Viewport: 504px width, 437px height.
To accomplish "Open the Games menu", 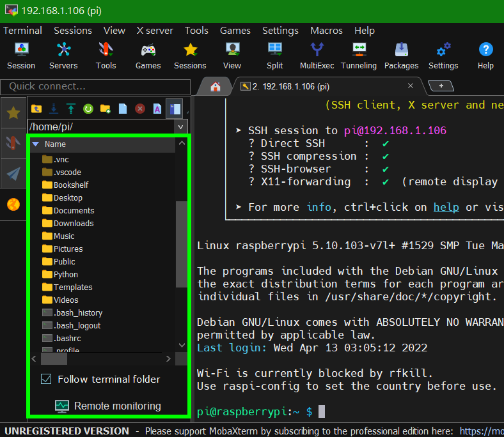I will [235, 31].
